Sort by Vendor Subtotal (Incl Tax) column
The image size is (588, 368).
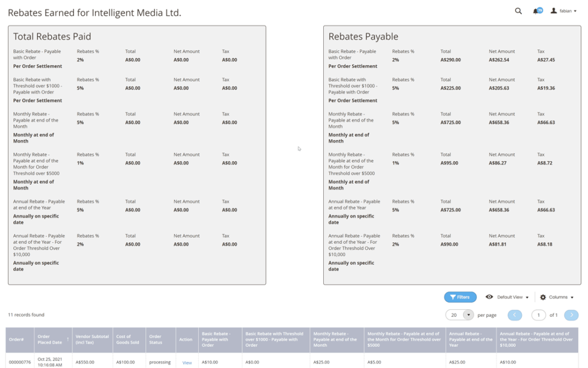(x=92, y=339)
